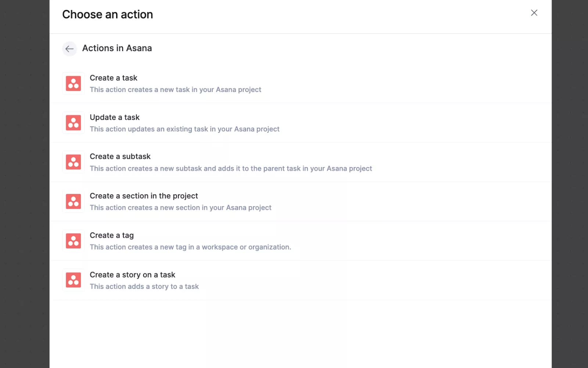This screenshot has height=368, width=588.
Task: Select the Create a task action
Action: [114, 78]
